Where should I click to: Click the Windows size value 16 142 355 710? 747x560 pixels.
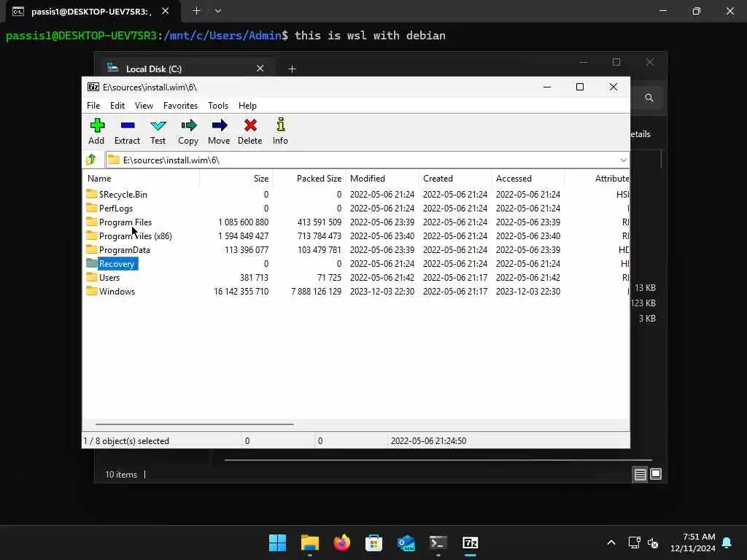(x=241, y=291)
